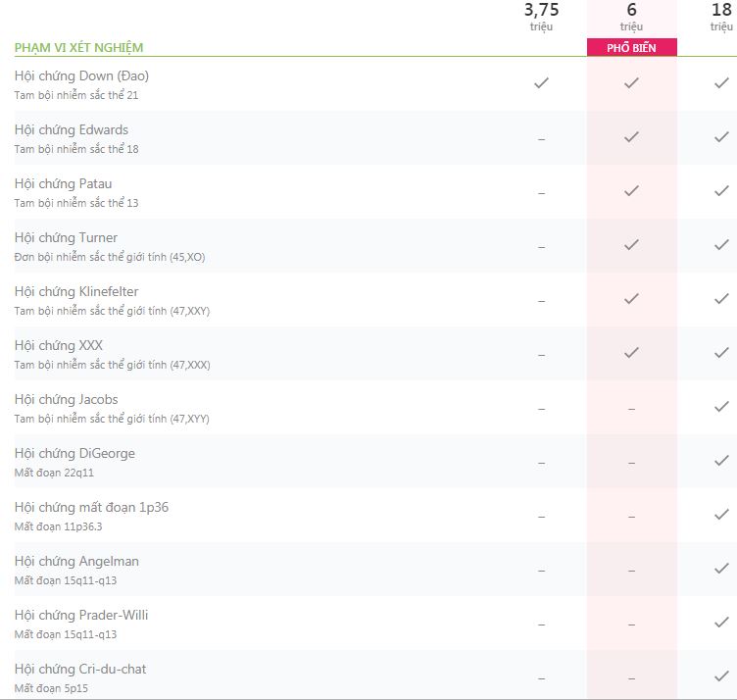Click the Angelman checkmark under 18 triệu
The width and height of the screenshot is (737, 700).
[x=721, y=569]
